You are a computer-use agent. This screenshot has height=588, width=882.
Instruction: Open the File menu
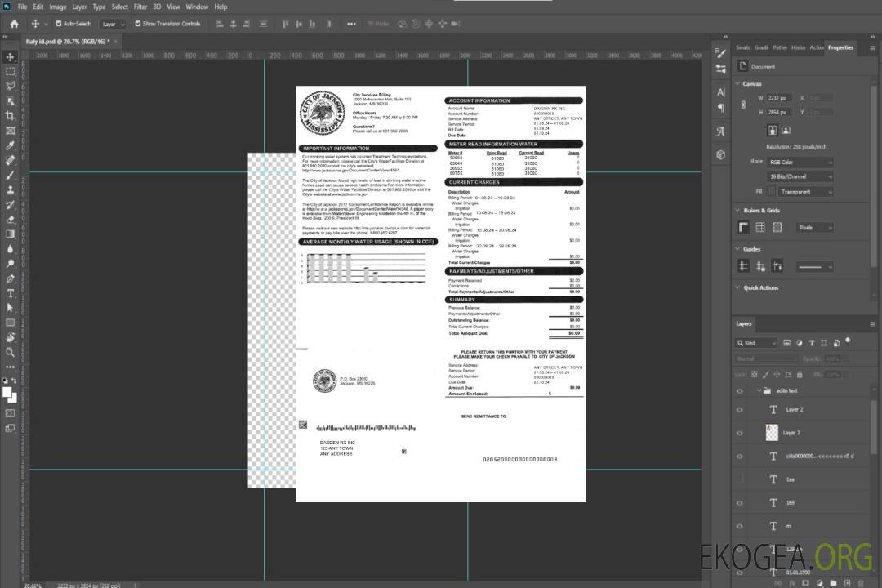pos(22,7)
